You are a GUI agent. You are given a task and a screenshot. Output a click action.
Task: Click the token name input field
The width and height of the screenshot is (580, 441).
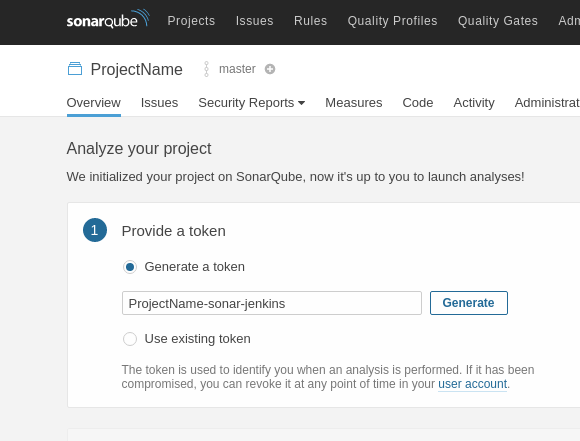[272, 303]
